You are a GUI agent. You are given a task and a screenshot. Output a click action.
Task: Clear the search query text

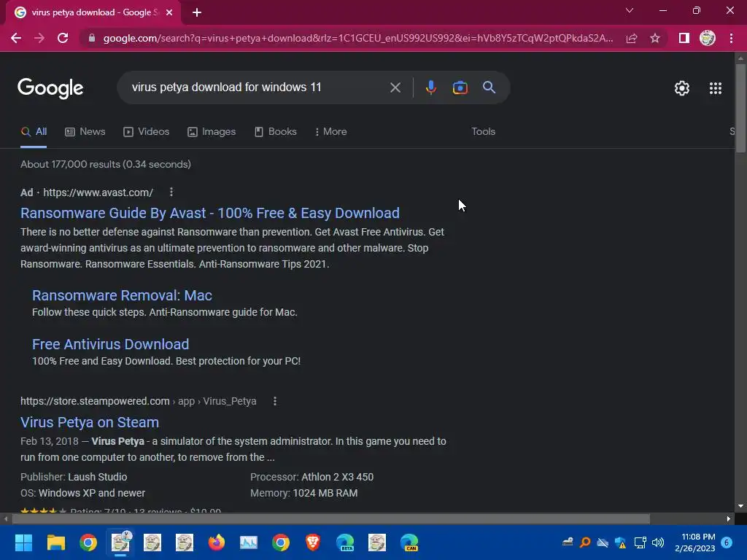(x=395, y=87)
